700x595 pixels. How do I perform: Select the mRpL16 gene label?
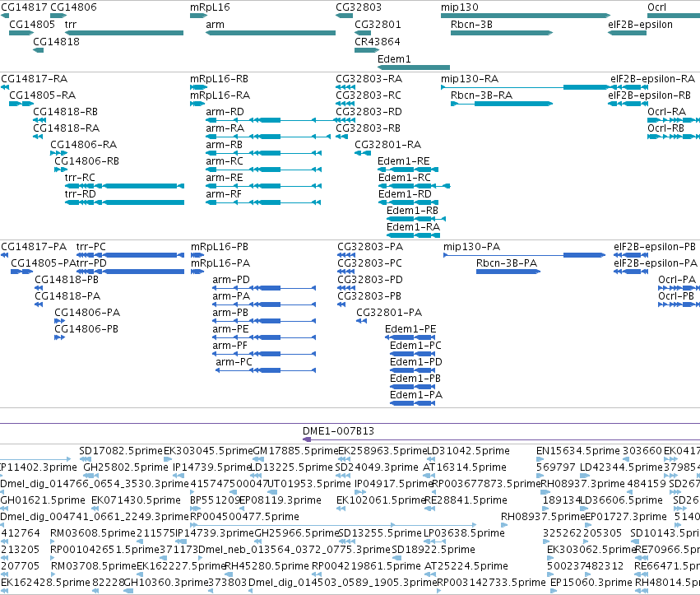tap(210, 7)
